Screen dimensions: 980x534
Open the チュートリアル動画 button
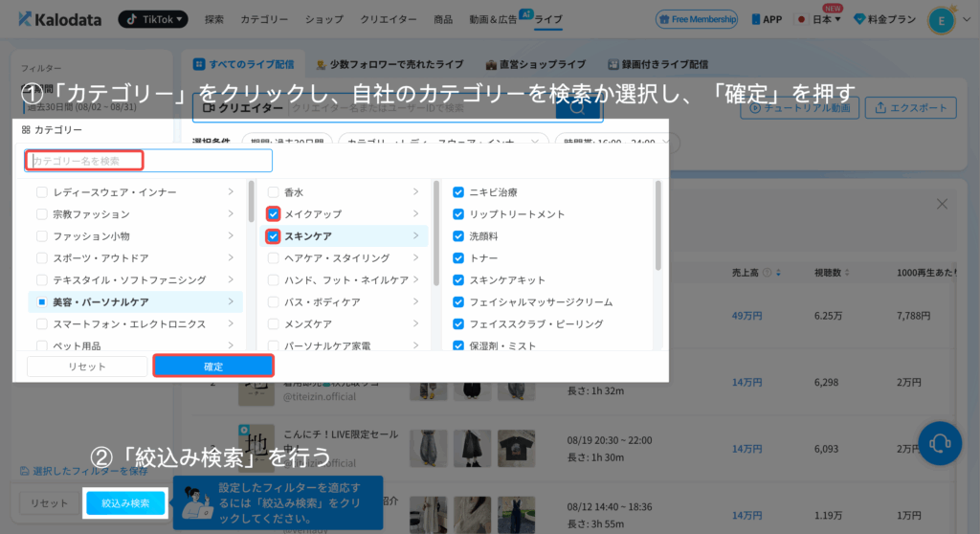(x=799, y=108)
